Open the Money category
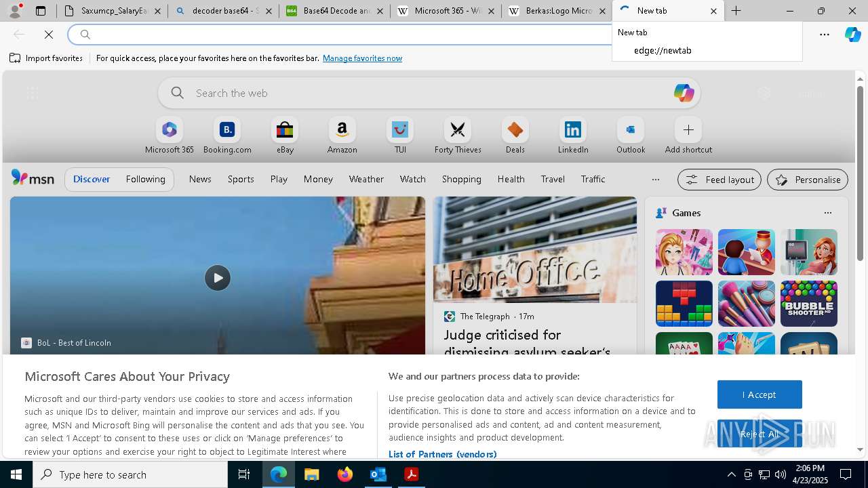This screenshot has width=868, height=488. point(318,179)
